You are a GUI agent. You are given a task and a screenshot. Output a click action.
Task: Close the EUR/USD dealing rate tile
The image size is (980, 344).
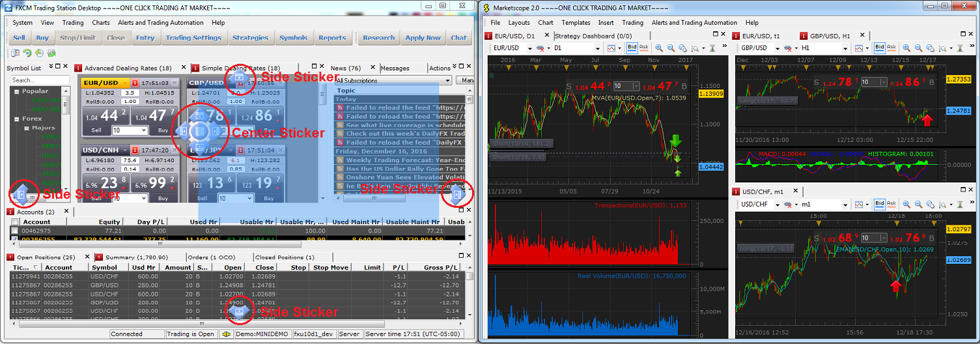coord(175,83)
